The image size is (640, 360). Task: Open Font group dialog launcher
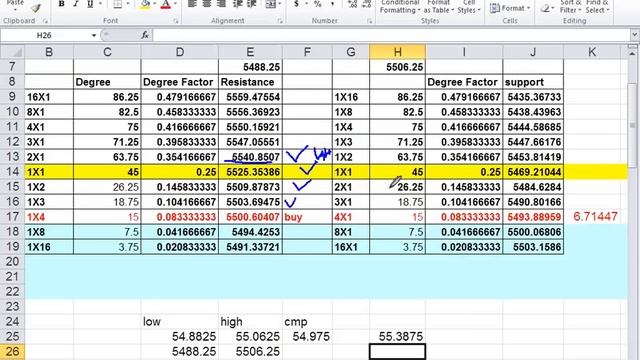176,21
